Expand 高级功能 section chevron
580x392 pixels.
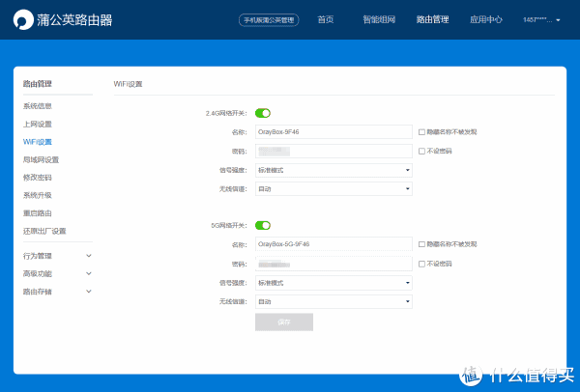point(89,273)
